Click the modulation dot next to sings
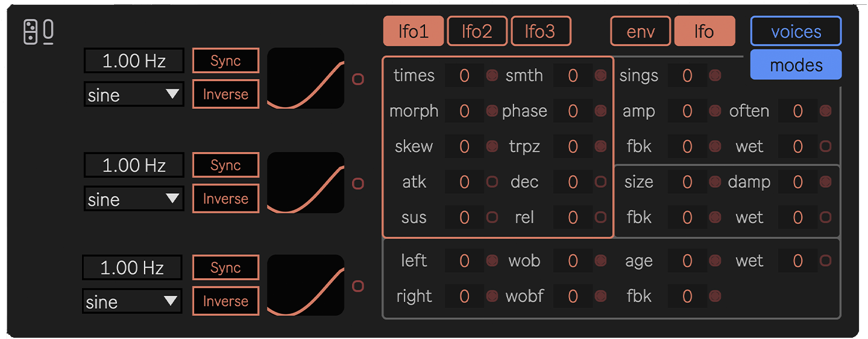 coord(715,75)
